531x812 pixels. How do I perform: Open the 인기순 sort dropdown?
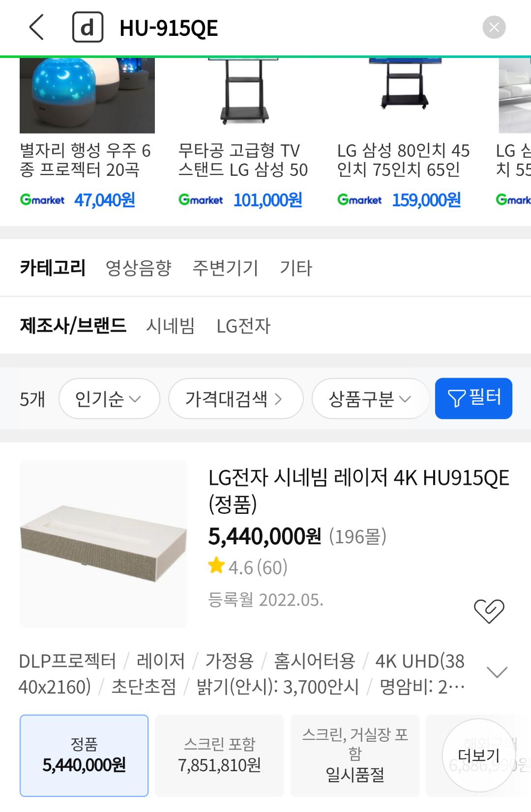pos(109,398)
